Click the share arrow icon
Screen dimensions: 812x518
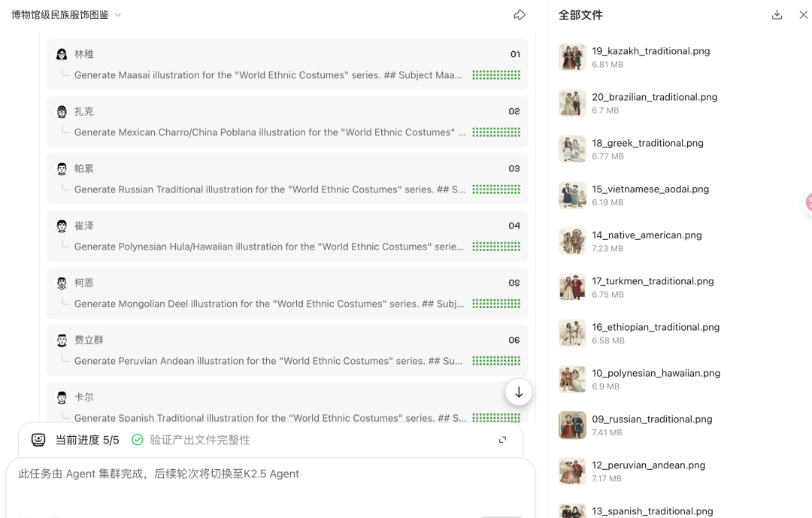[520, 15]
